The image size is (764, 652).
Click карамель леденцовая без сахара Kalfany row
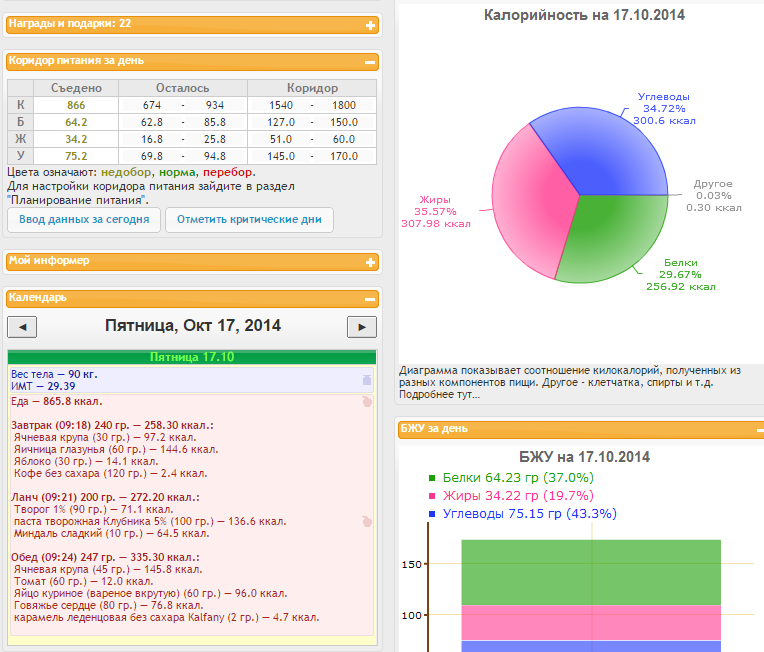pos(167,617)
